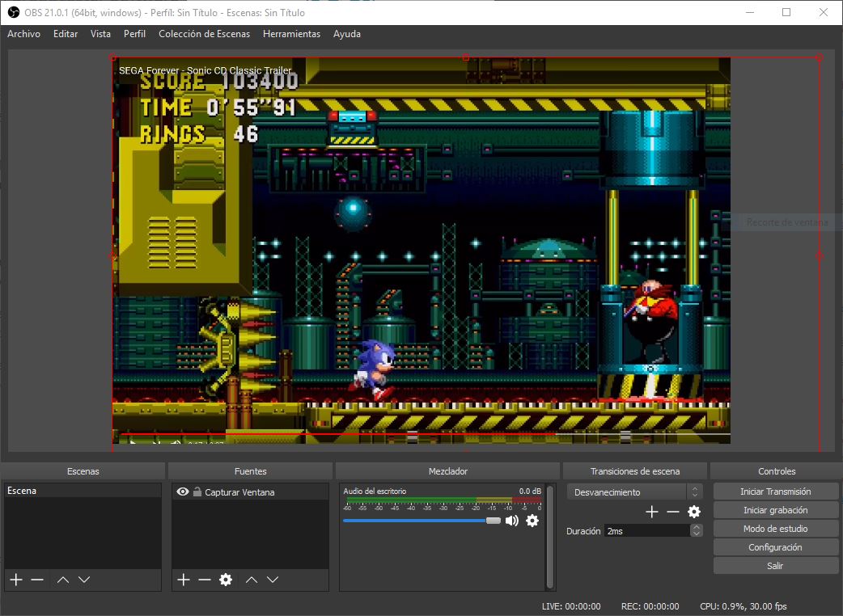Click the LIVE timer status text
843x616 pixels.
pos(571,606)
